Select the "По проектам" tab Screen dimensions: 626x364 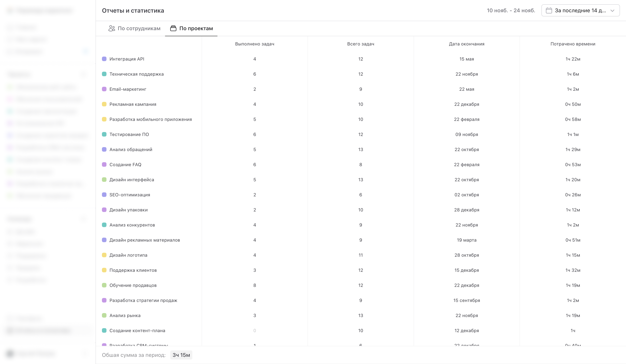(191, 28)
